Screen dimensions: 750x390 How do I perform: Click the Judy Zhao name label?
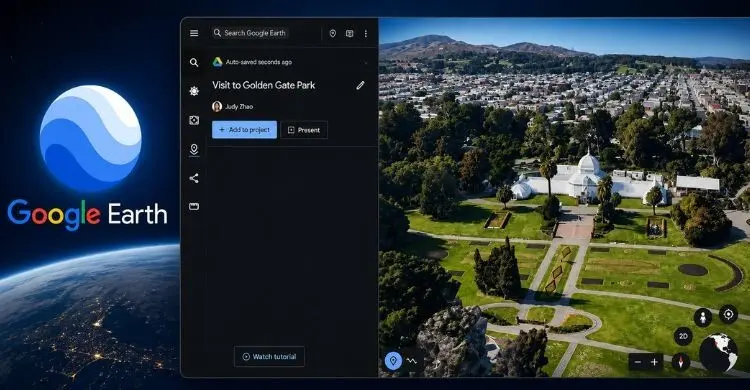[239, 106]
